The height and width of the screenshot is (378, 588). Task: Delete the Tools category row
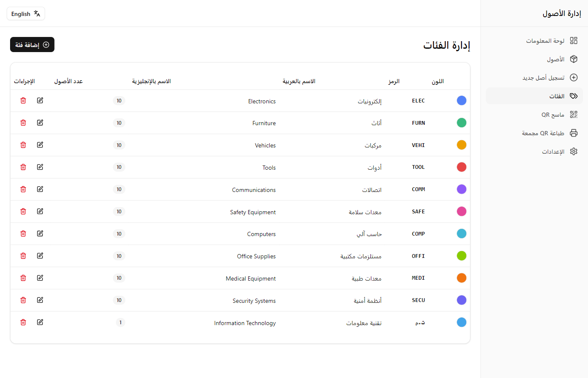click(x=23, y=167)
